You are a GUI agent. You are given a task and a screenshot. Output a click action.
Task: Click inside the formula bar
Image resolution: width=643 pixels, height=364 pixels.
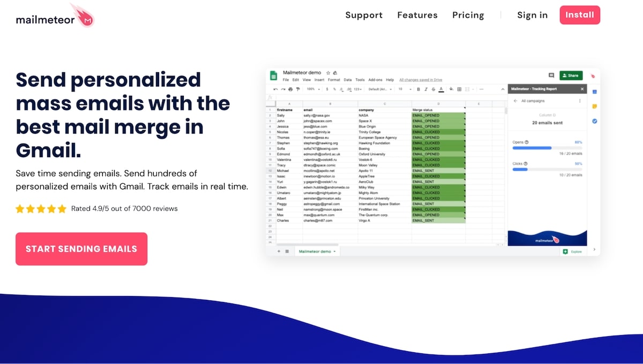pos(375,97)
